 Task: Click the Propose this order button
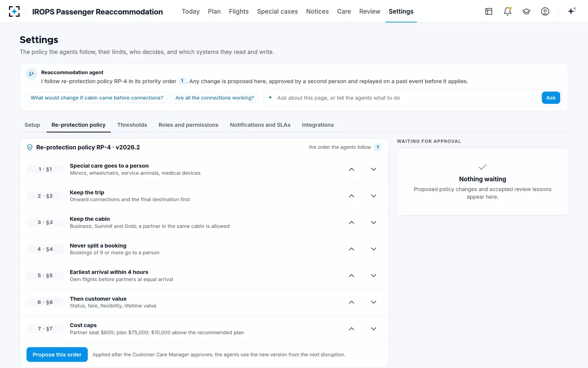57,355
